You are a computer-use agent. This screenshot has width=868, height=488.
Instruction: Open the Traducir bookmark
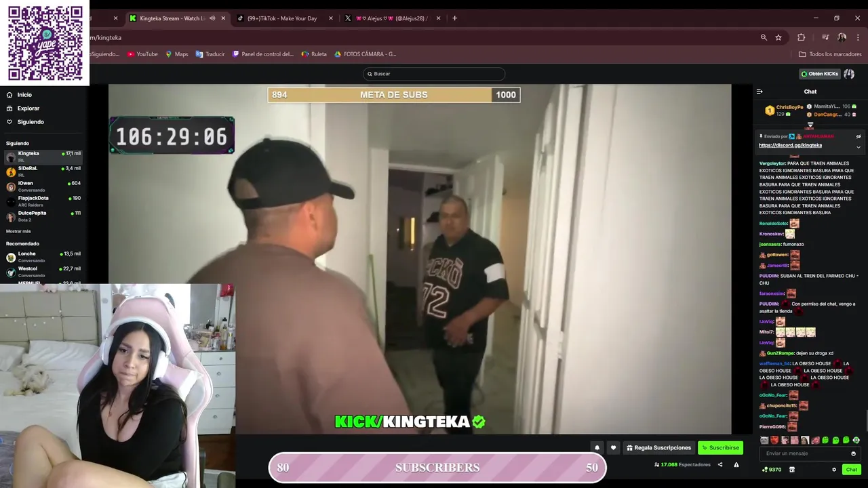click(x=210, y=54)
